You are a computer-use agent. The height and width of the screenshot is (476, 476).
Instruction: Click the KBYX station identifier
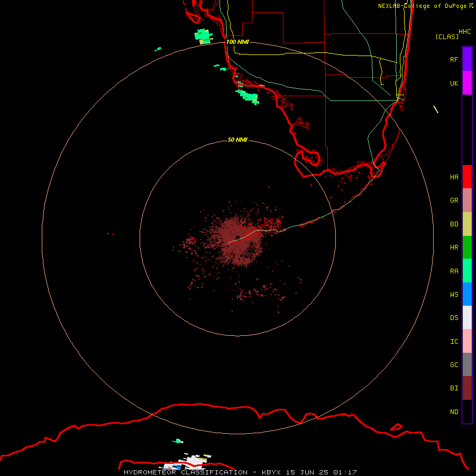point(271,472)
